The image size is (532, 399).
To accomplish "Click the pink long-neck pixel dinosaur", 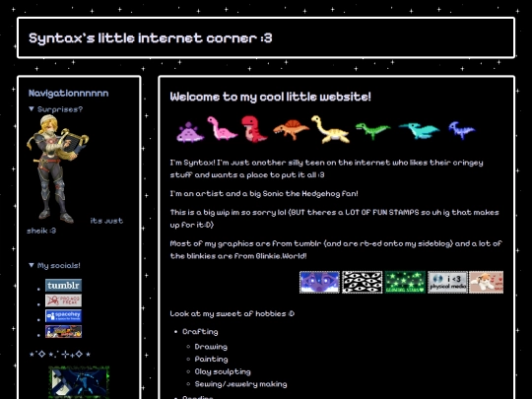I will point(222,128).
